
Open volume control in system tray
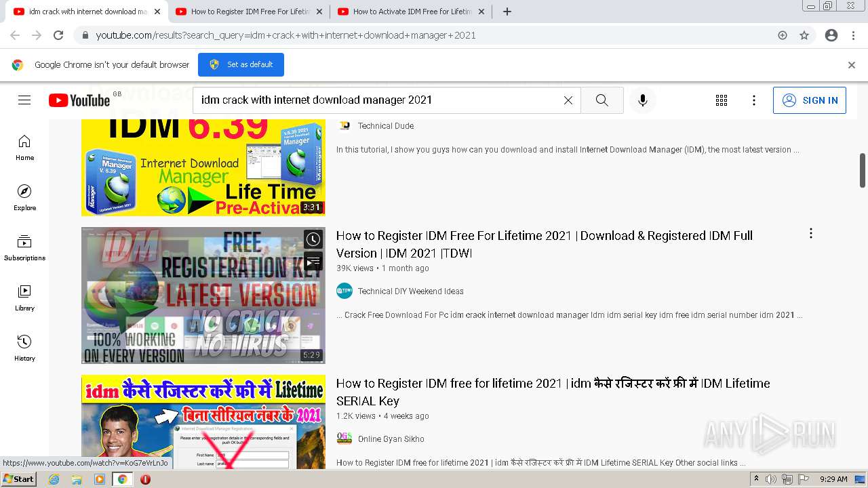pyautogui.click(x=771, y=479)
